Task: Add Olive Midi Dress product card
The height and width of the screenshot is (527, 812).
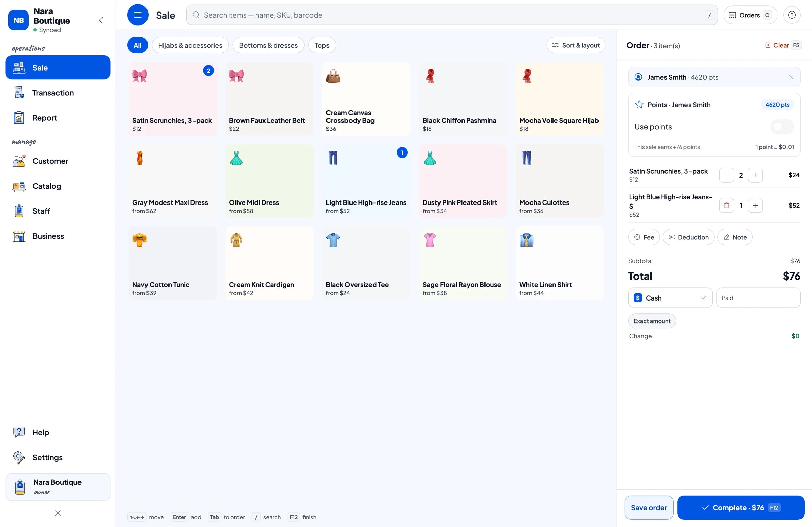Action: point(269,181)
